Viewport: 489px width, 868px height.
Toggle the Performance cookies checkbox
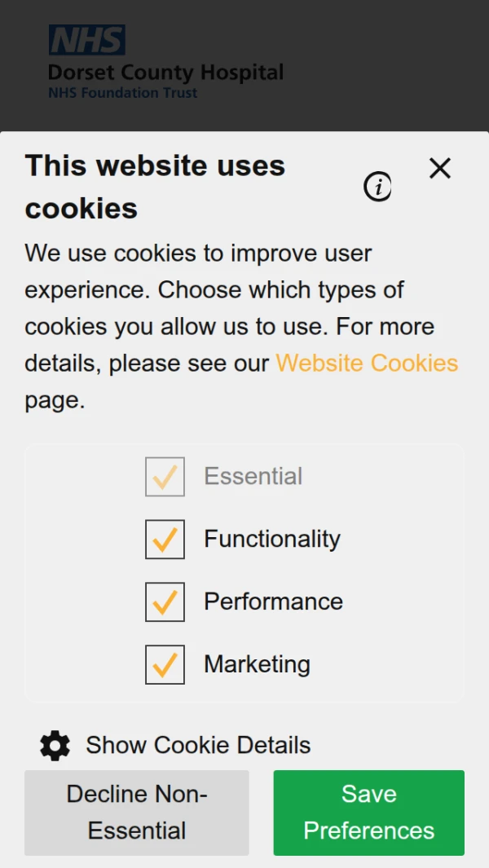[165, 601]
